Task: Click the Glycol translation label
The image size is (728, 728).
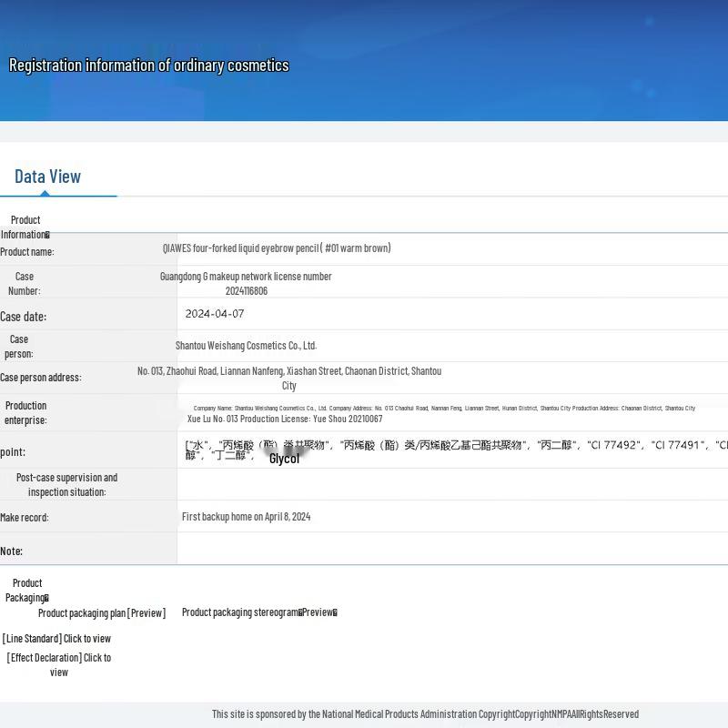Action: point(284,459)
